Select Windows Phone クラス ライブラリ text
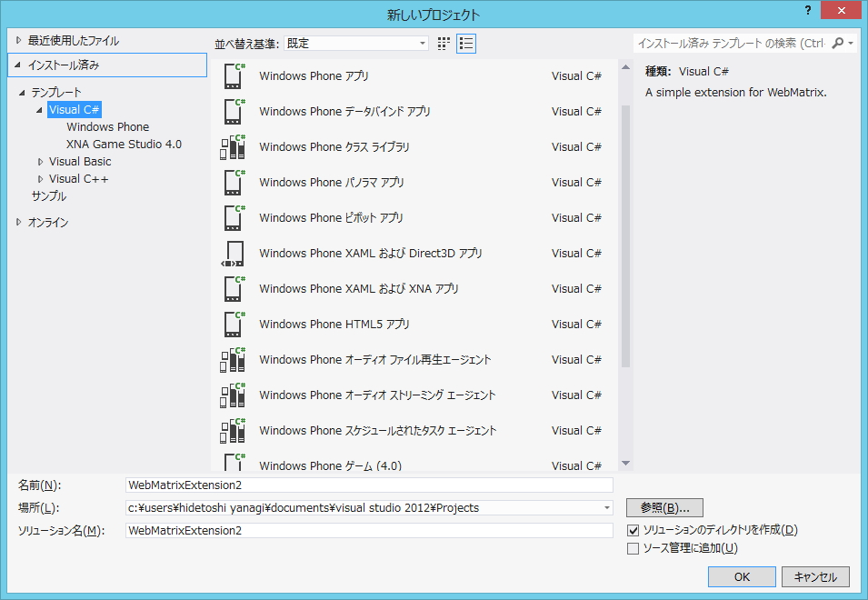The height and width of the screenshot is (600, 868). pos(334,146)
